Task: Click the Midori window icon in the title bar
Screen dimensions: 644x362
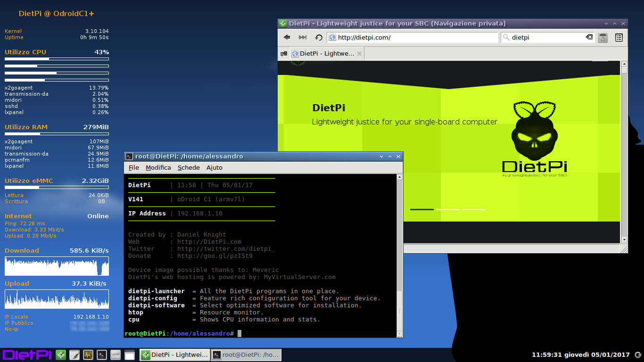Action: tap(283, 23)
